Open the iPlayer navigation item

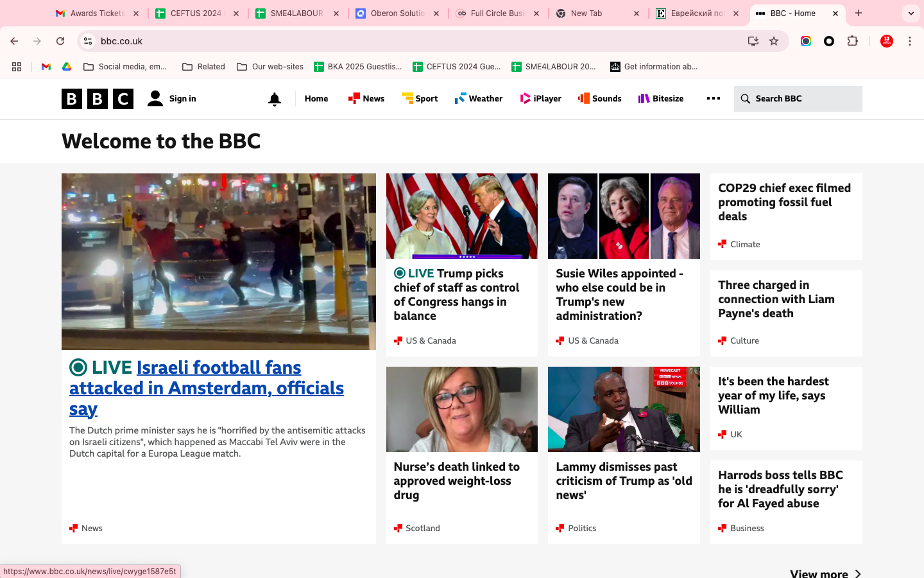coord(540,99)
